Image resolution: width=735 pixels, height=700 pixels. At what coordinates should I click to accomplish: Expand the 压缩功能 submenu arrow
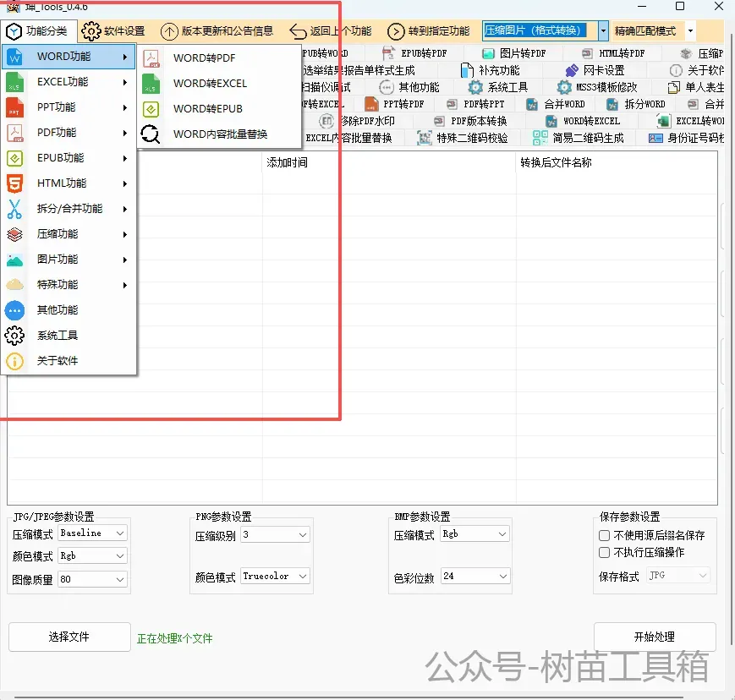(x=124, y=234)
